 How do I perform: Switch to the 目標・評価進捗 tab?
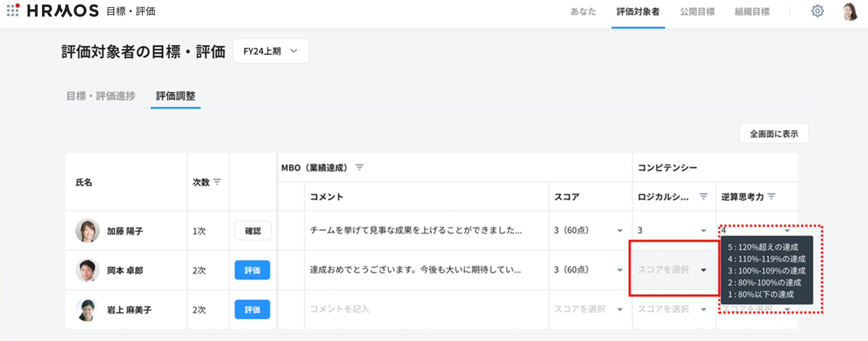(101, 96)
